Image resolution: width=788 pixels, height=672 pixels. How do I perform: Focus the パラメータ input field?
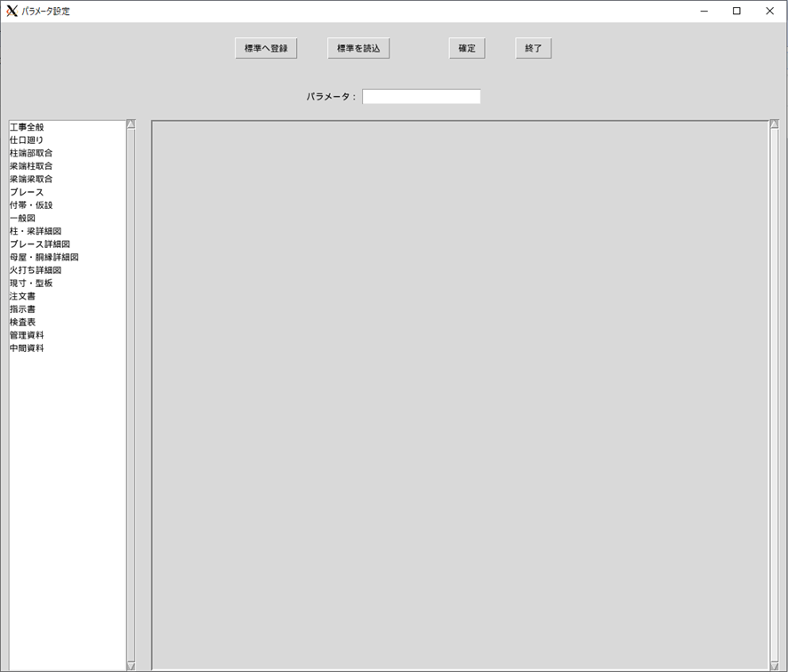tap(422, 96)
